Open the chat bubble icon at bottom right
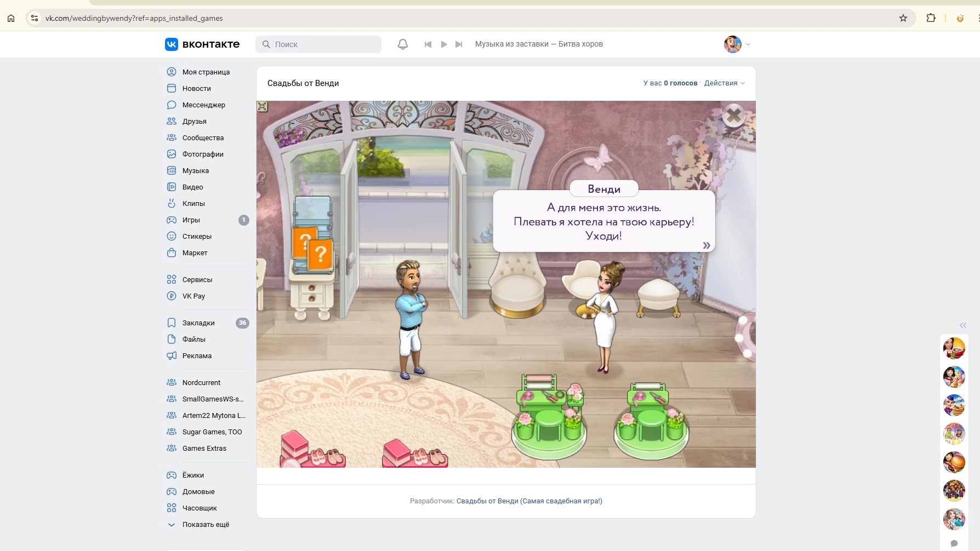 pyautogui.click(x=954, y=543)
